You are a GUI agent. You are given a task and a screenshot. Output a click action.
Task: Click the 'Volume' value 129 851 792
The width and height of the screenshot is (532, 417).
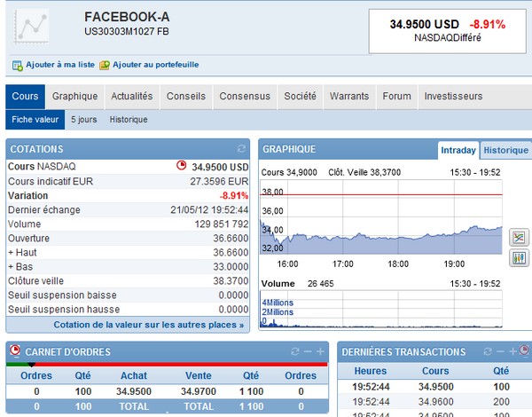coord(222,224)
